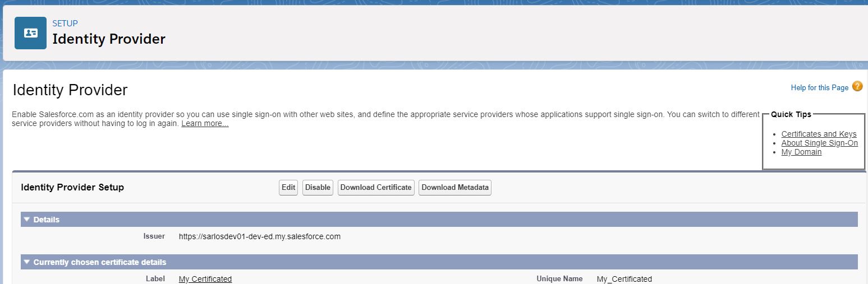Open the My Domain quick tip

click(x=801, y=152)
